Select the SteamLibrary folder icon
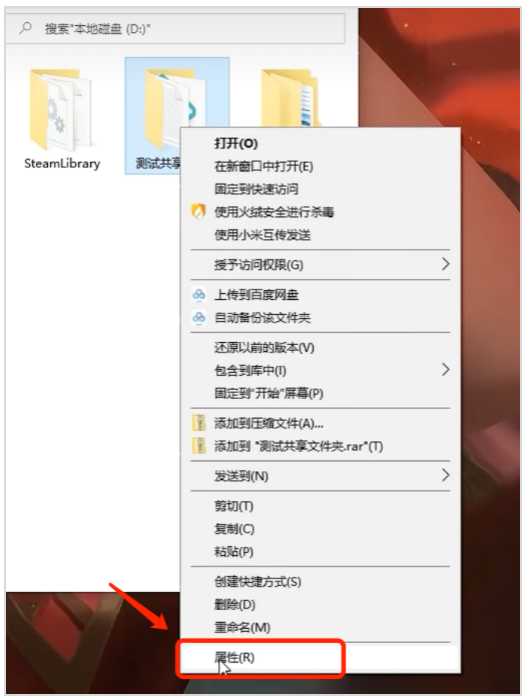Screen dimensions: 524x700 tap(61, 109)
